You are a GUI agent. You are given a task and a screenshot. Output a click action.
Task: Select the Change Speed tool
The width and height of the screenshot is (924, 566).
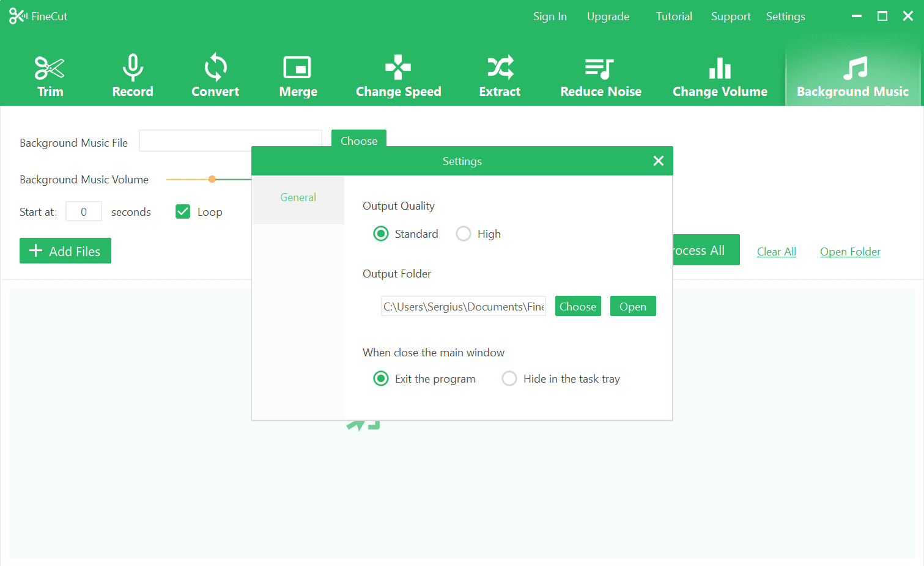(x=398, y=76)
